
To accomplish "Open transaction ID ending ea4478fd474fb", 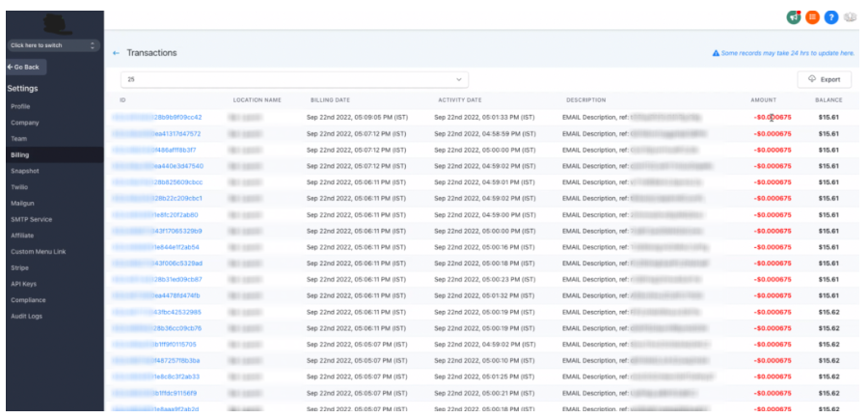I will point(156,295).
